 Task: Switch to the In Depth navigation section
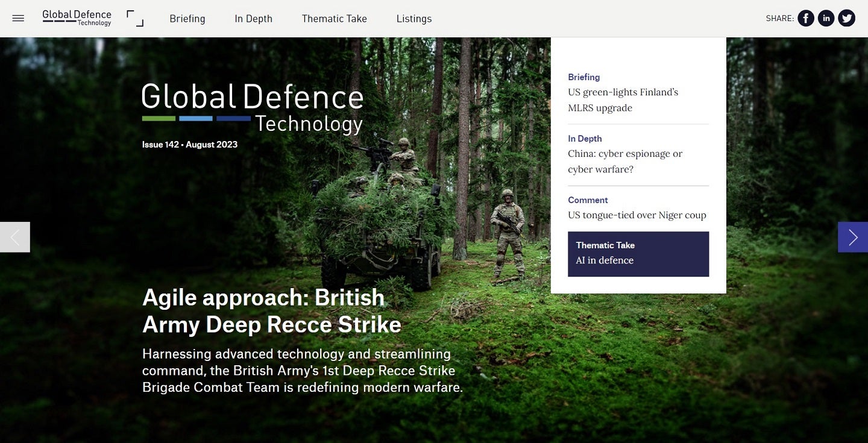coord(253,19)
